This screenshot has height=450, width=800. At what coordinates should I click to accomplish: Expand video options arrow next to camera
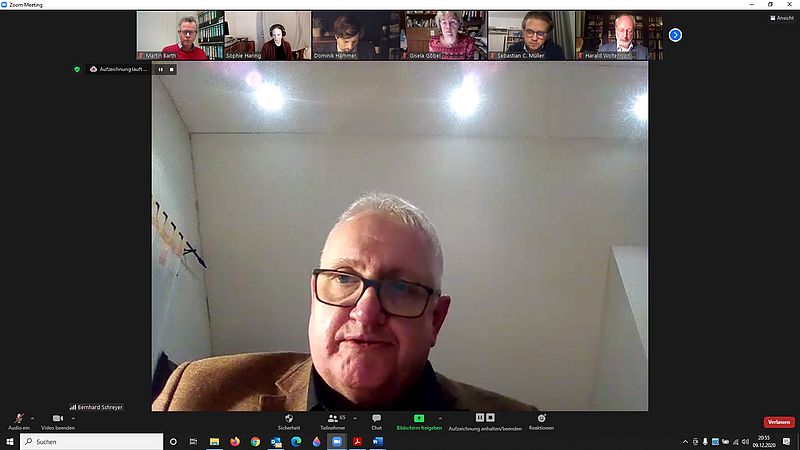click(74, 417)
